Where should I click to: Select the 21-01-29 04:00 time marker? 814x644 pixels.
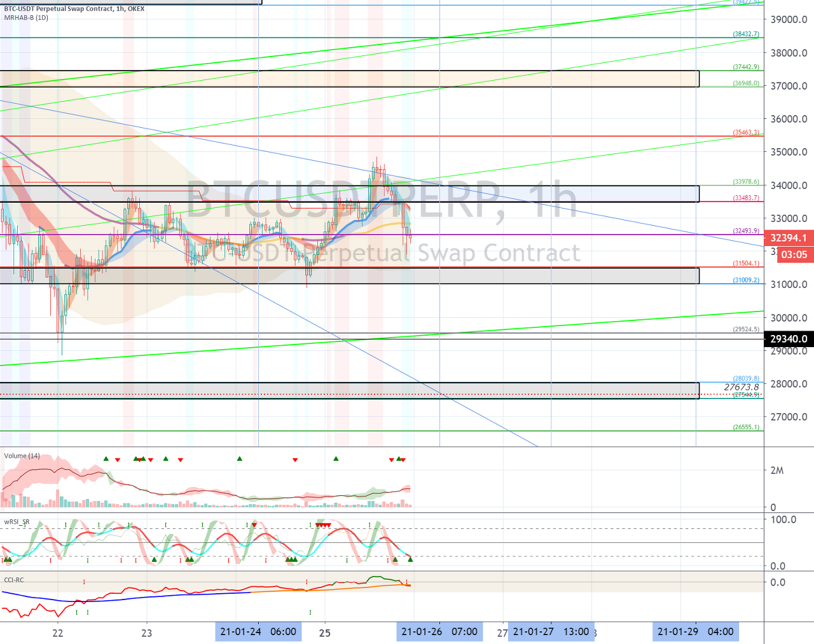tap(696, 631)
